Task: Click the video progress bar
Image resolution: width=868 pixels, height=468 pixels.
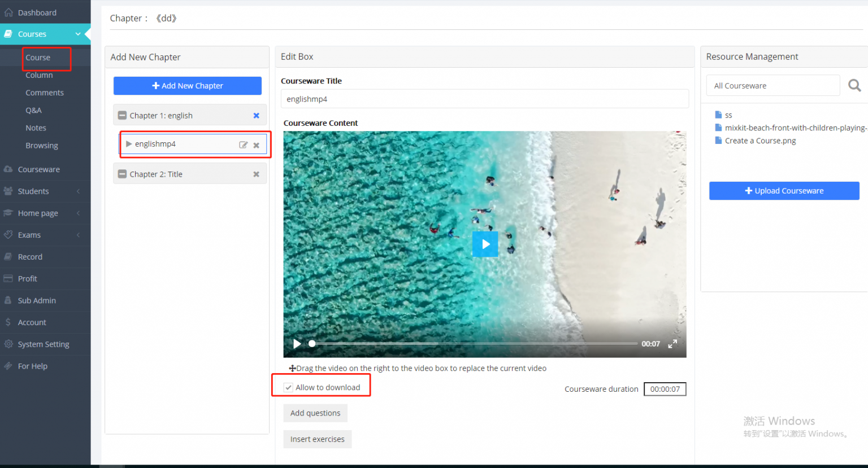Action: click(475, 343)
